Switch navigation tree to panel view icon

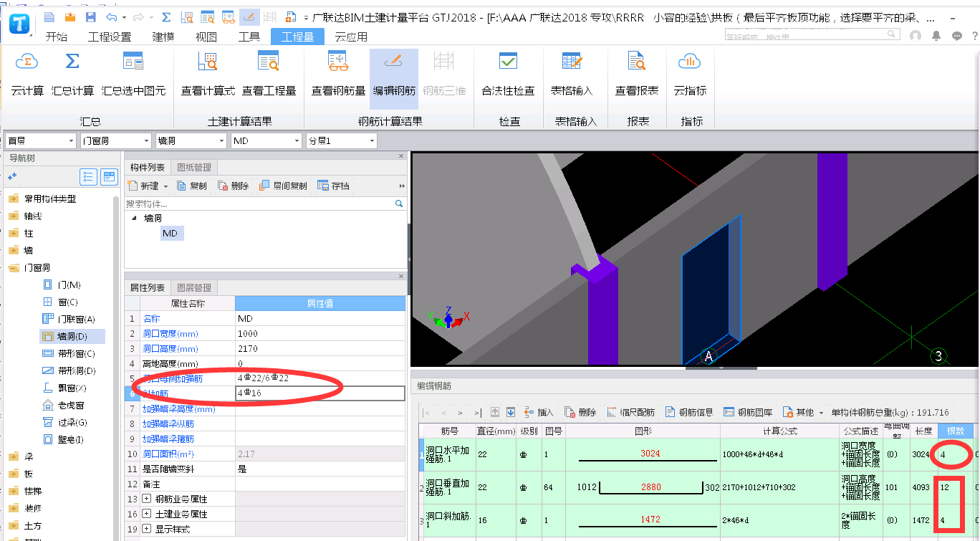(110, 176)
